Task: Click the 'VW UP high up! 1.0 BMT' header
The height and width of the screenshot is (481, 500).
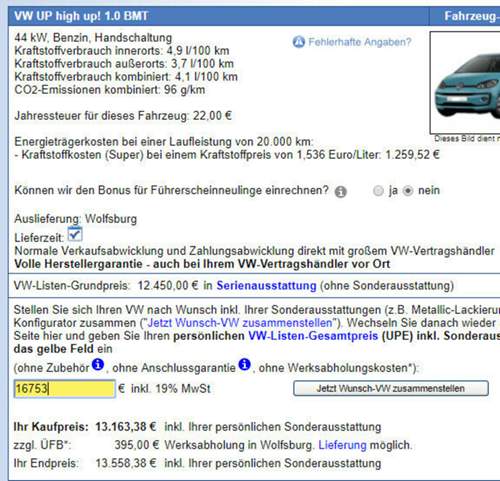Action: coord(81,16)
